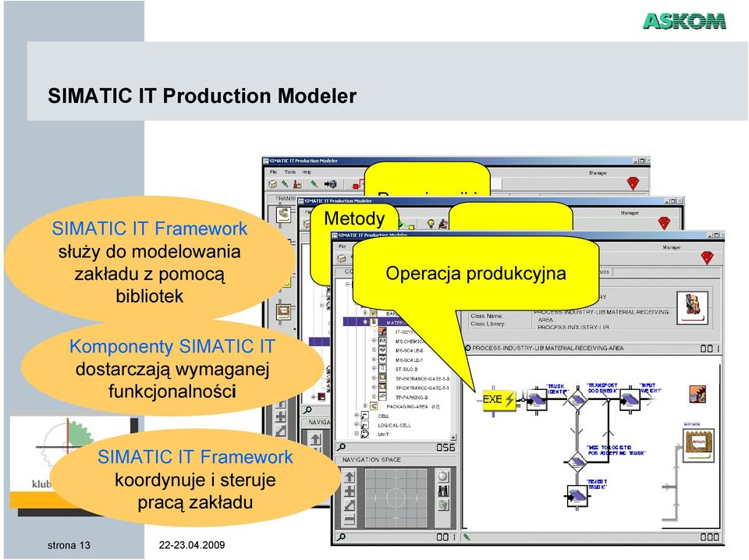The height and width of the screenshot is (560, 749).
Task: Click the navigation grid overview pad
Action: click(396, 498)
